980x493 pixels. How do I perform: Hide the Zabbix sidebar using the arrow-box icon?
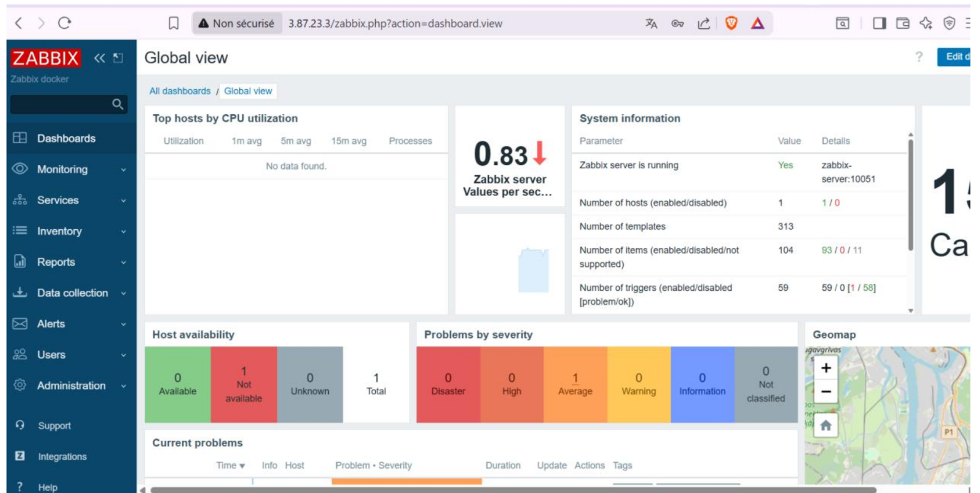click(x=118, y=58)
